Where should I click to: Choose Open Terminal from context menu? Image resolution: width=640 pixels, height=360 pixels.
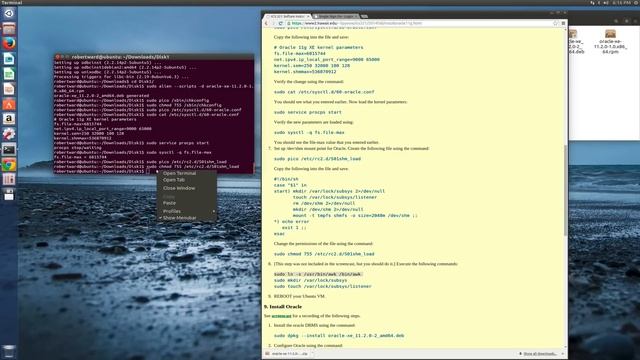point(187,173)
